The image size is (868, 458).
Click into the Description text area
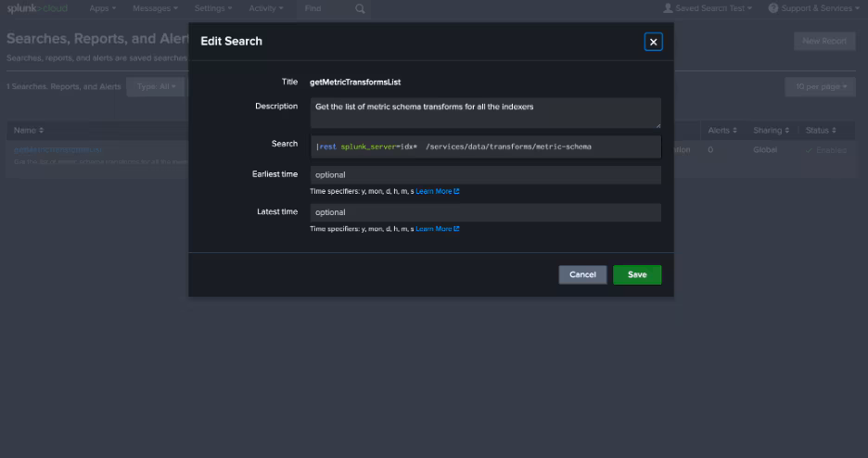tap(485, 112)
